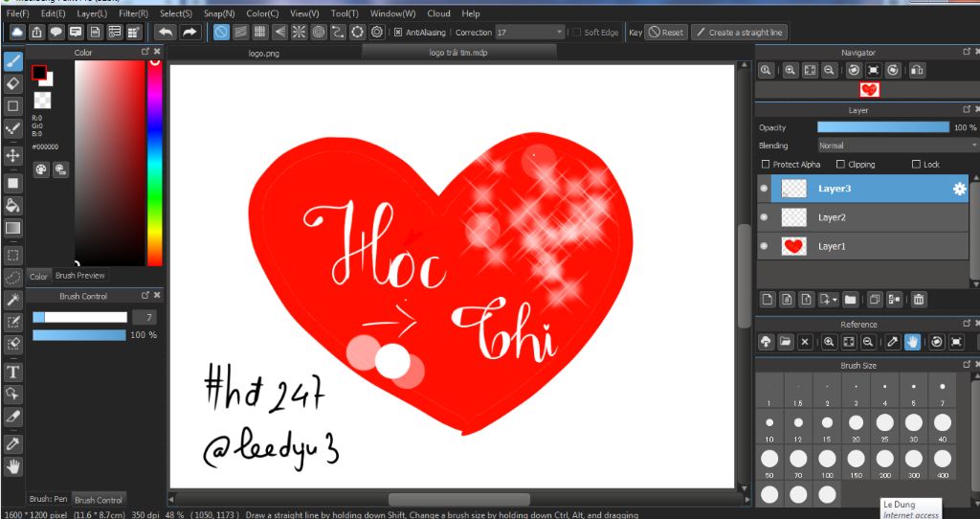This screenshot has height=519, width=980.
Task: Select the Shape fill rectangle tool
Action: [x=12, y=183]
